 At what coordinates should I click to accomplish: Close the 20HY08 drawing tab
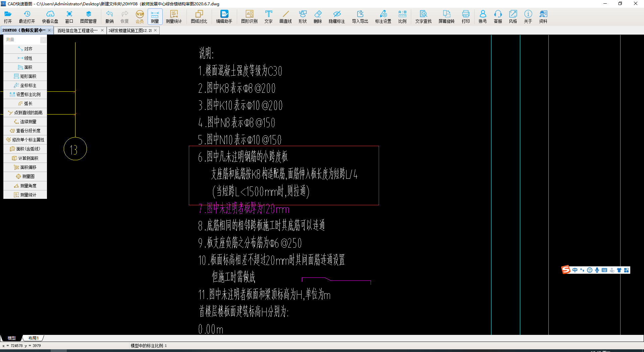coord(49,30)
